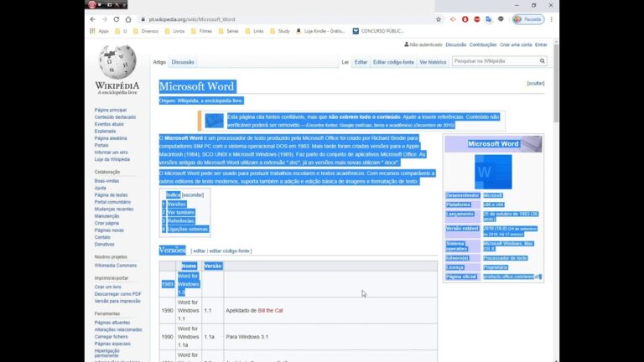Open the Editar tab
644x362 pixels.
point(361,62)
